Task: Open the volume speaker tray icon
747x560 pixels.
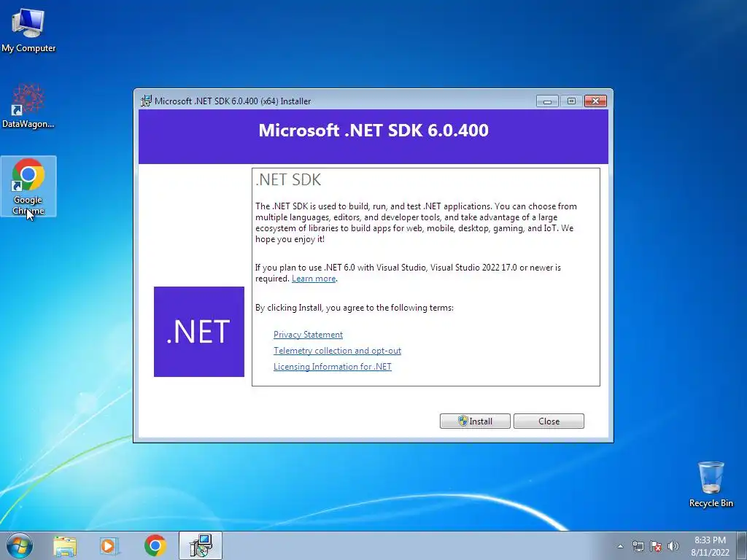Action: point(673,546)
